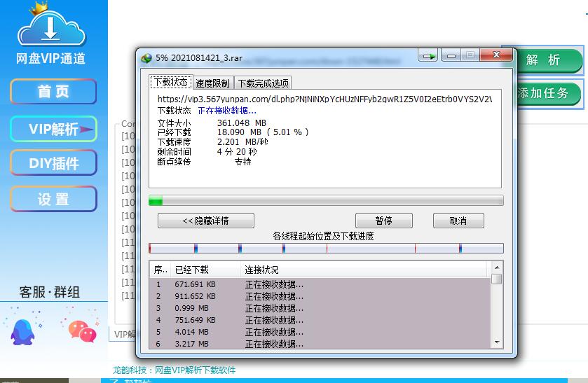This screenshot has width=588, height=383.
Task: Cancel the download with 取消 button
Action: [458, 221]
